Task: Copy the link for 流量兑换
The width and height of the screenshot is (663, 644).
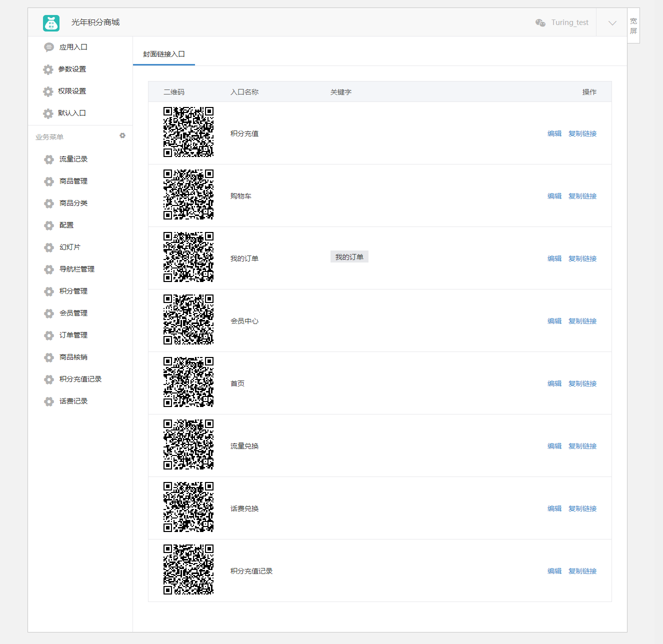Action: point(582,446)
